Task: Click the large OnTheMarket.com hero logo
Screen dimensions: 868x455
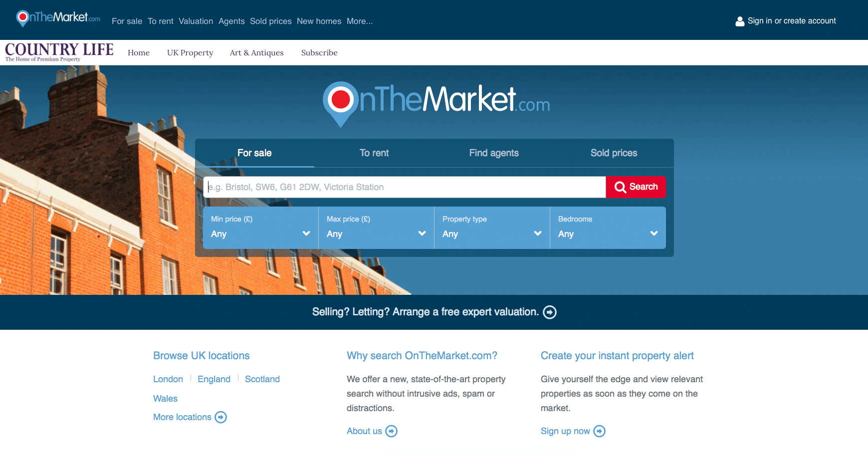Action: [x=436, y=103]
